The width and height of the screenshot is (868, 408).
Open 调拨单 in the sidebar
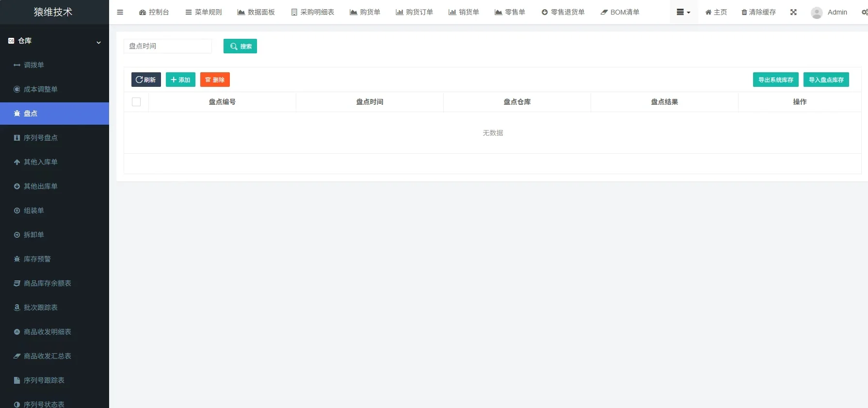point(54,65)
